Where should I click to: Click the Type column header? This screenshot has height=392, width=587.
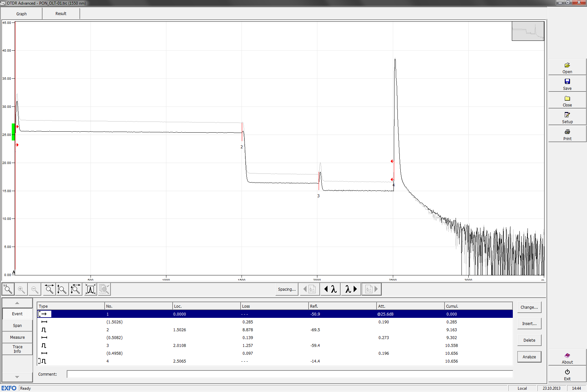(71, 306)
